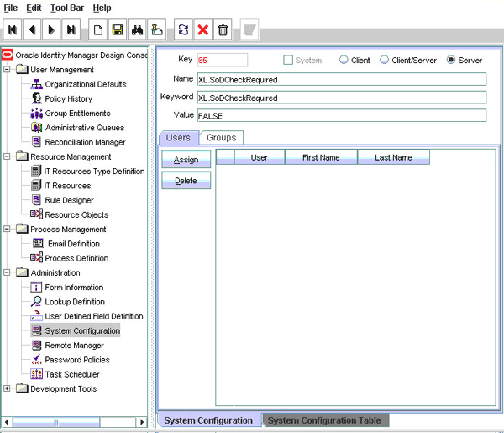Click the Assign button

[x=186, y=160]
